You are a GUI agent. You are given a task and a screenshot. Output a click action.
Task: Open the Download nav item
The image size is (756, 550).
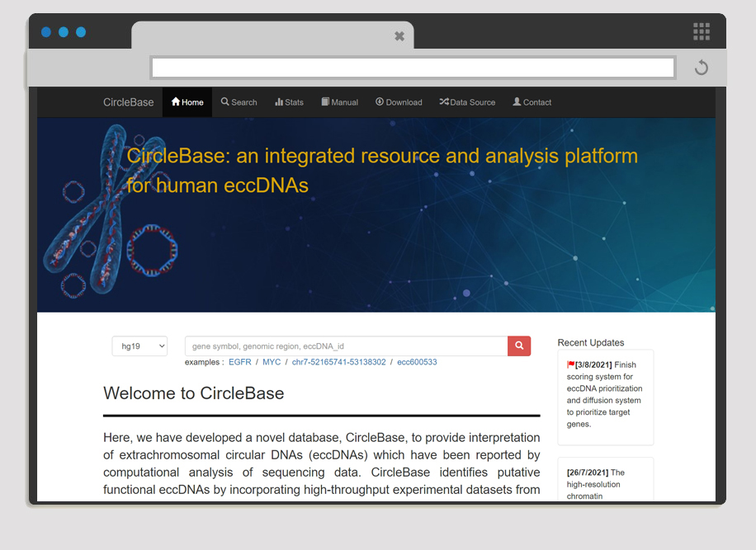click(x=399, y=102)
